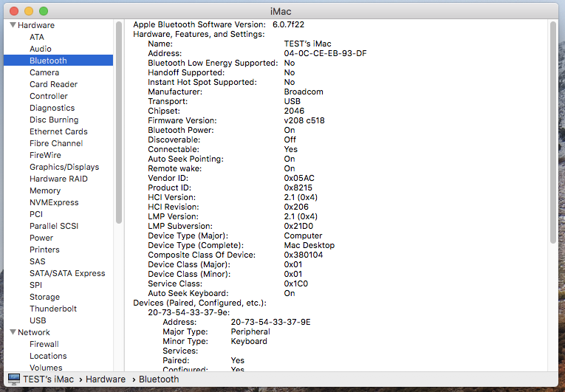The height and width of the screenshot is (392, 565).
Task: Collapse the Hardware section triangle
Action: click(13, 25)
